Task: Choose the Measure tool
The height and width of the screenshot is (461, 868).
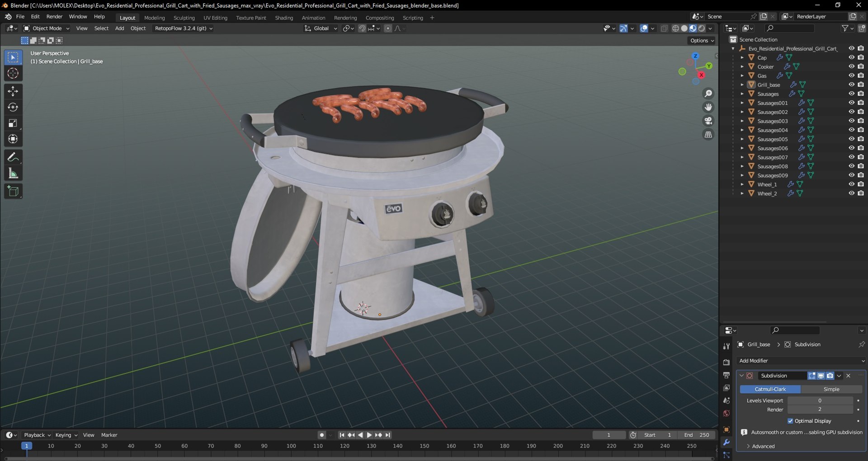Action: click(x=13, y=173)
